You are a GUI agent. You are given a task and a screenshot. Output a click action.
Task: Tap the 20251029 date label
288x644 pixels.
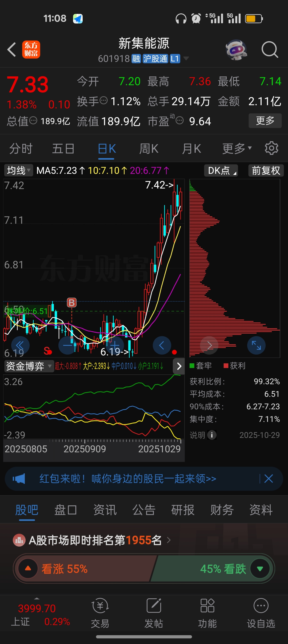[159, 449]
